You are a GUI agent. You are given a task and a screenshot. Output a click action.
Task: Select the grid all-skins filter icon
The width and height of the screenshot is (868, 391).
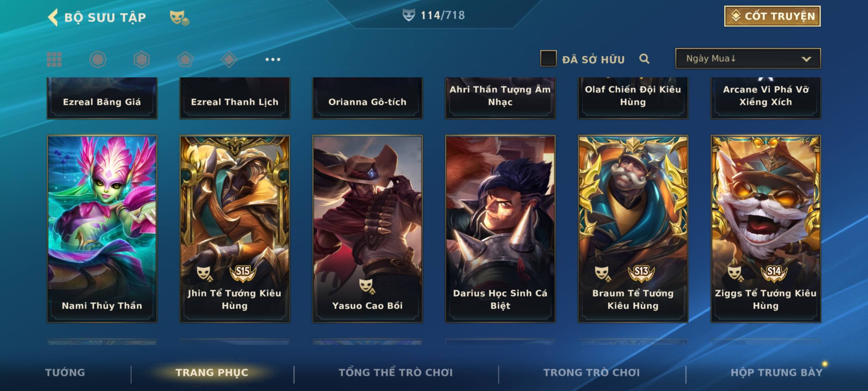[54, 59]
